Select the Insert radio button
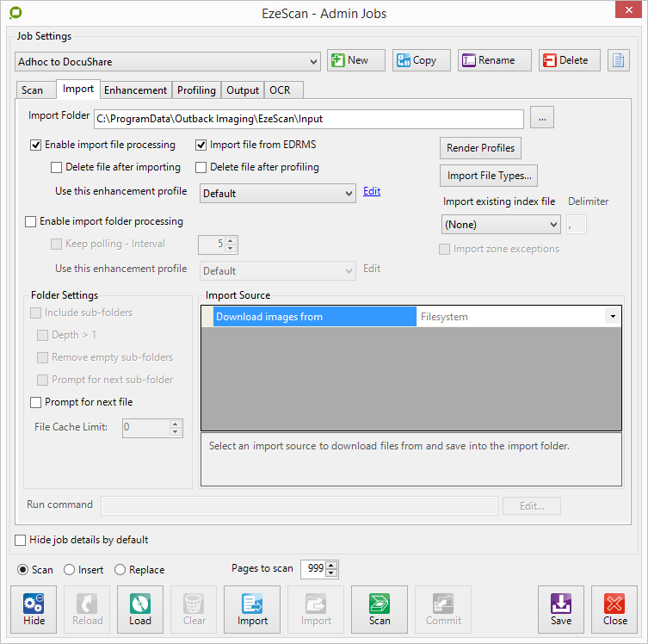The width and height of the screenshot is (648, 644). 72,570
